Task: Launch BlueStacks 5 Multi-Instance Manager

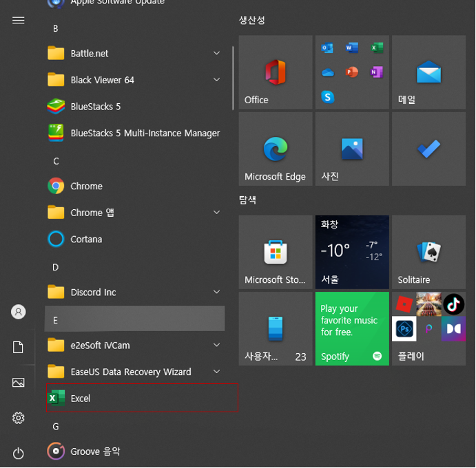Action: coord(135,133)
